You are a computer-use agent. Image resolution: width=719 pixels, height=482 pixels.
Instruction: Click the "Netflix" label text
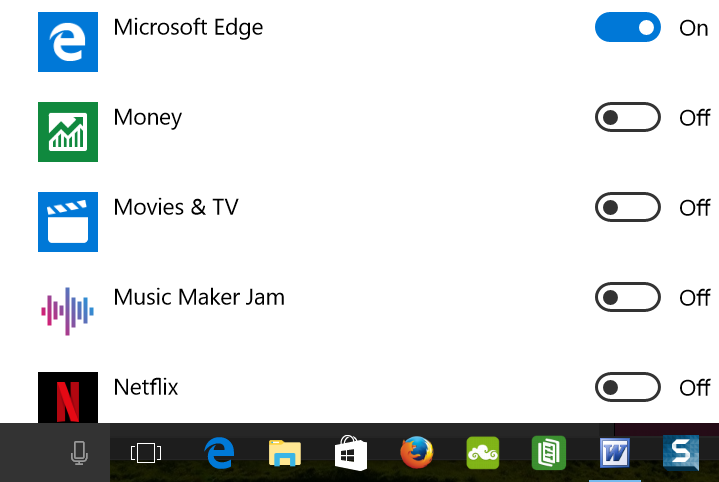coord(146,387)
